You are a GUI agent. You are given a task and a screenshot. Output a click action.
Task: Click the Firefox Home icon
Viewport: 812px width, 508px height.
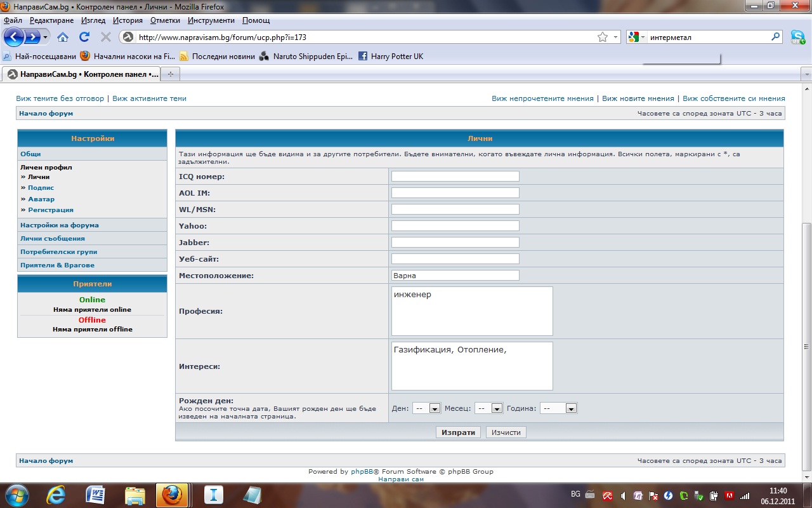63,37
